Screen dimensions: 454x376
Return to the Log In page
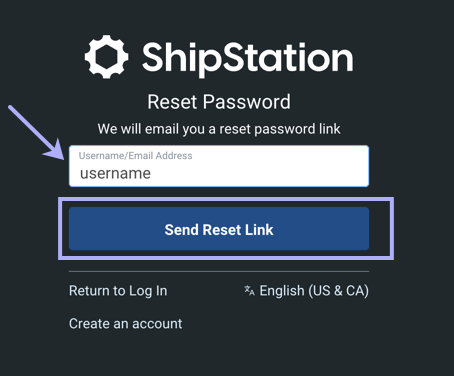(118, 291)
